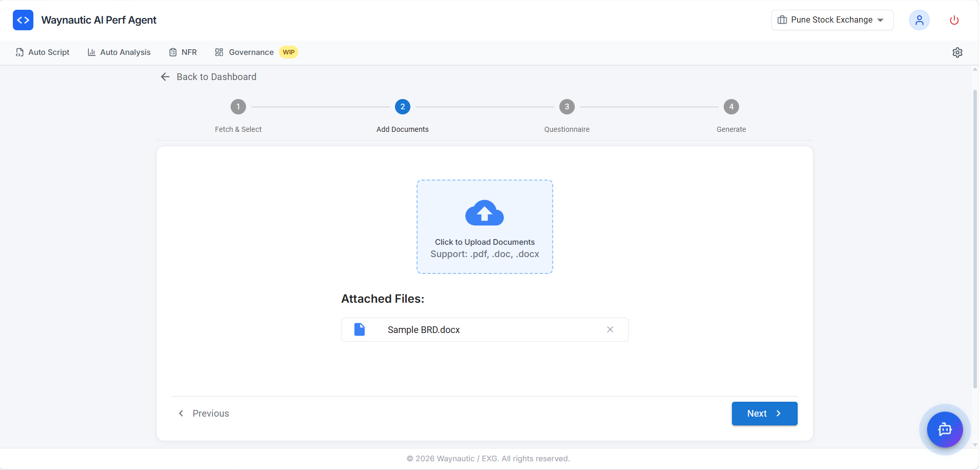Click the back arrow beside Back to Dashboard
Image resolution: width=980 pixels, height=470 pixels.
tap(165, 76)
